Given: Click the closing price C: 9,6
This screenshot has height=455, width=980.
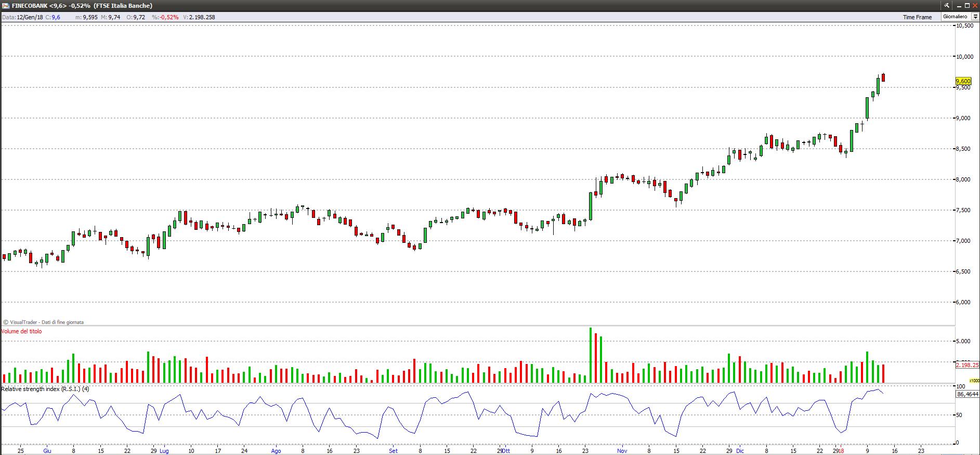Looking at the screenshot, I should tap(53, 17).
